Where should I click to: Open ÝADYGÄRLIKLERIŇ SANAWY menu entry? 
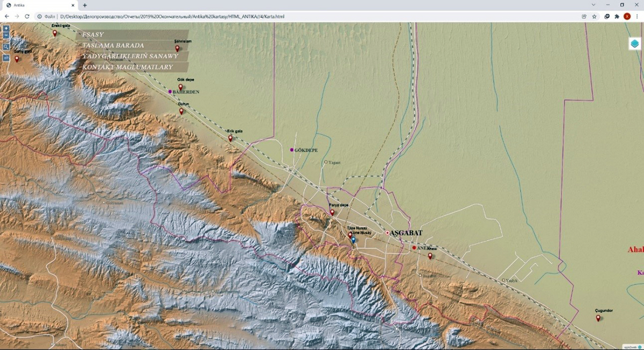[x=130, y=56]
